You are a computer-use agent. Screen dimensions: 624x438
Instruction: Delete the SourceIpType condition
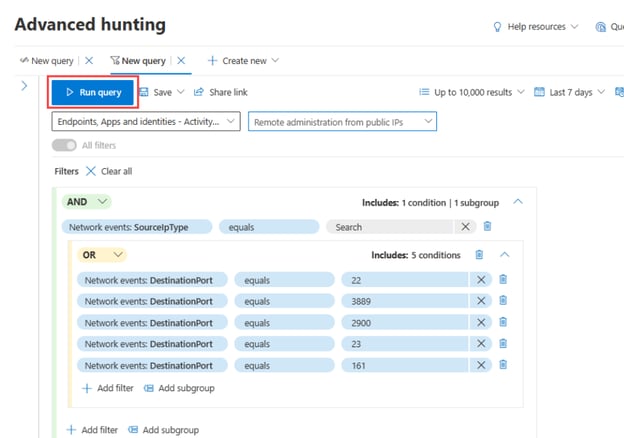coord(487,226)
